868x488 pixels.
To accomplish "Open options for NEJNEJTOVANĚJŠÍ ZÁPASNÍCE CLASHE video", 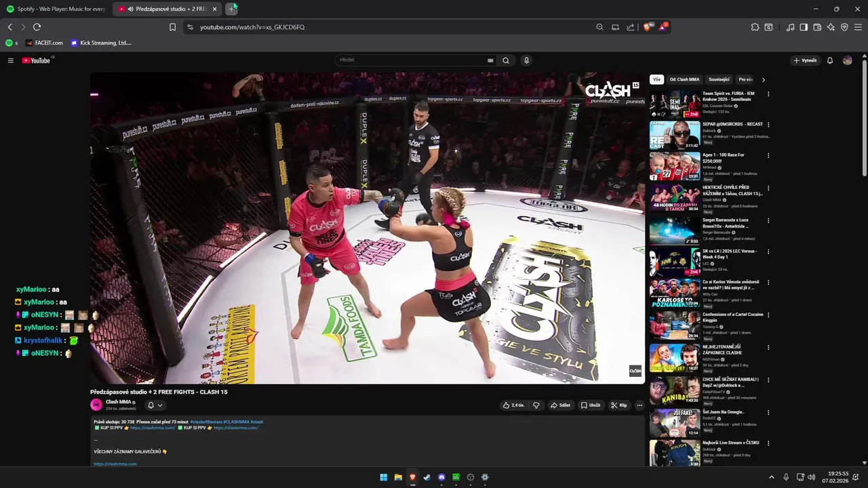I will click(x=768, y=348).
